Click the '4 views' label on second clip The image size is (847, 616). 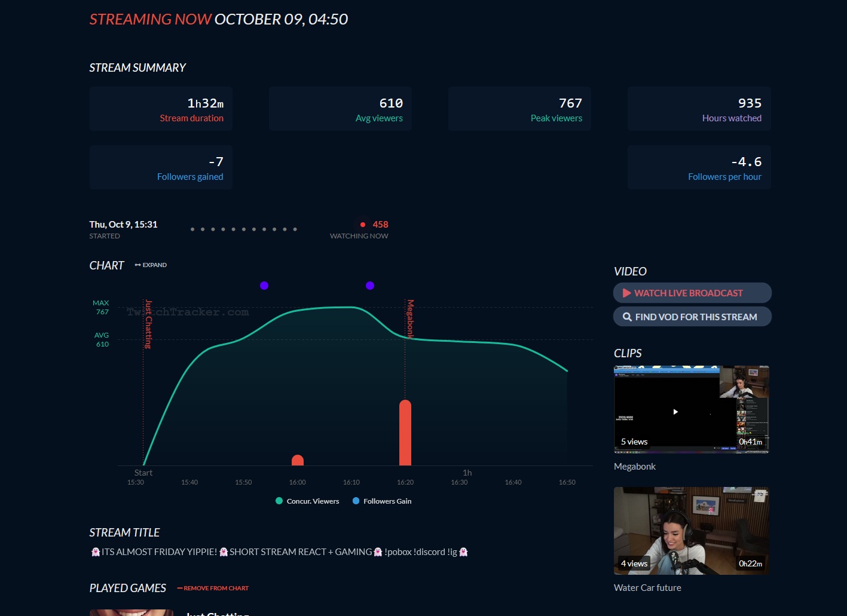coord(634,563)
